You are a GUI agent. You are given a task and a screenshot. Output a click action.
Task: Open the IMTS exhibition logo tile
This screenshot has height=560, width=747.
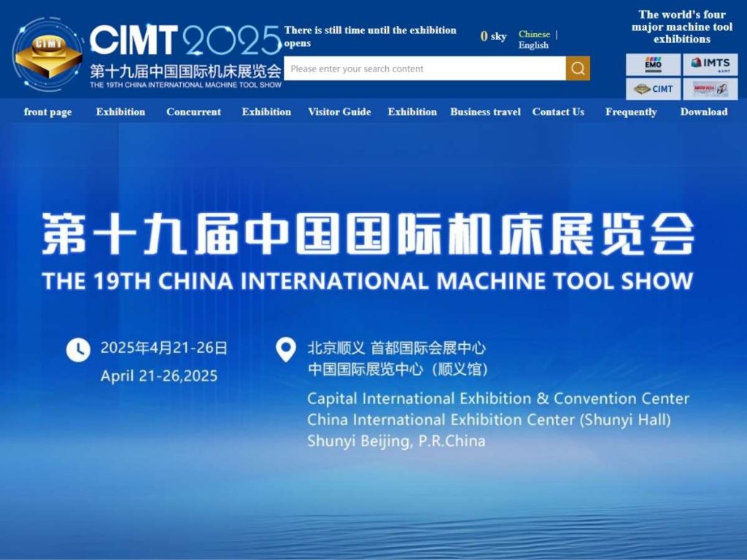tap(711, 64)
